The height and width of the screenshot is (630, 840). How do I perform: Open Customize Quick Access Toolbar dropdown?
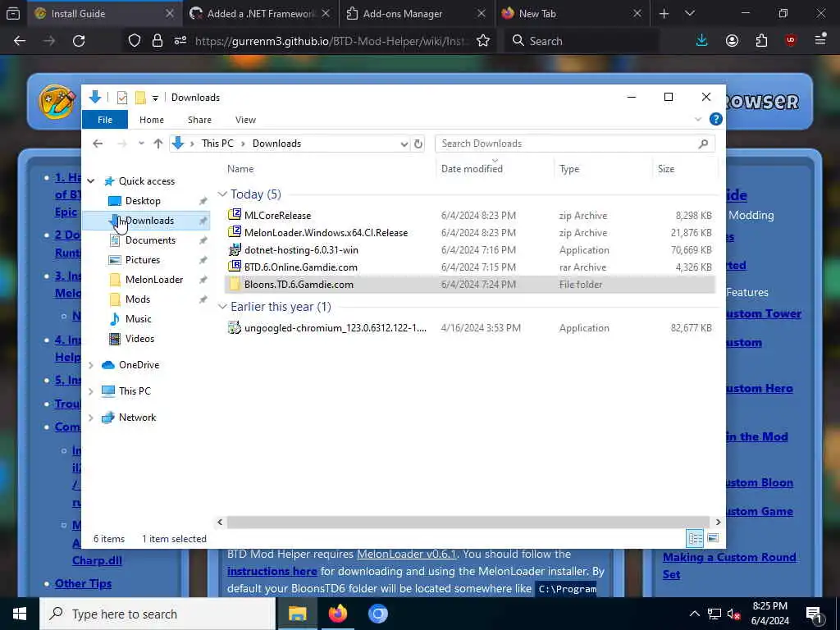tap(155, 98)
